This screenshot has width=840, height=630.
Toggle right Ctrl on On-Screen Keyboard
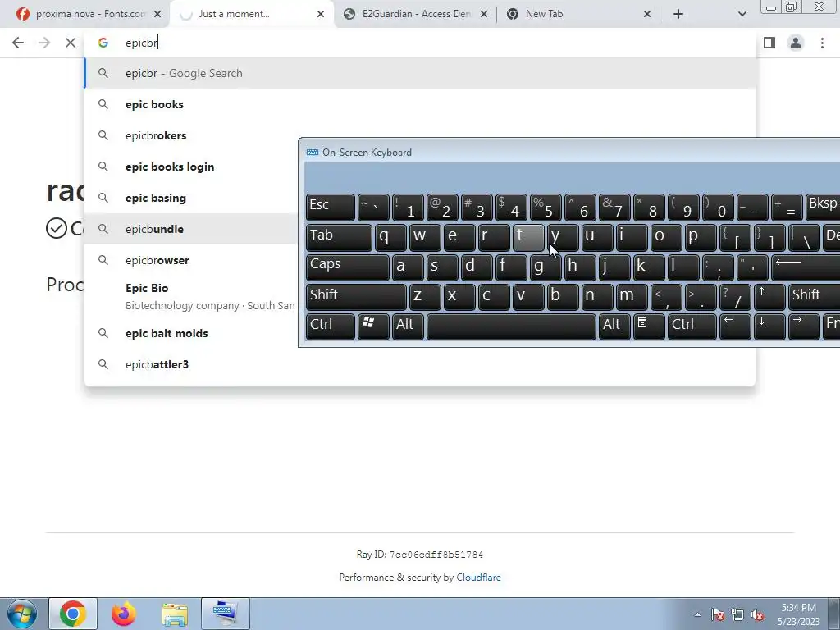click(692, 326)
